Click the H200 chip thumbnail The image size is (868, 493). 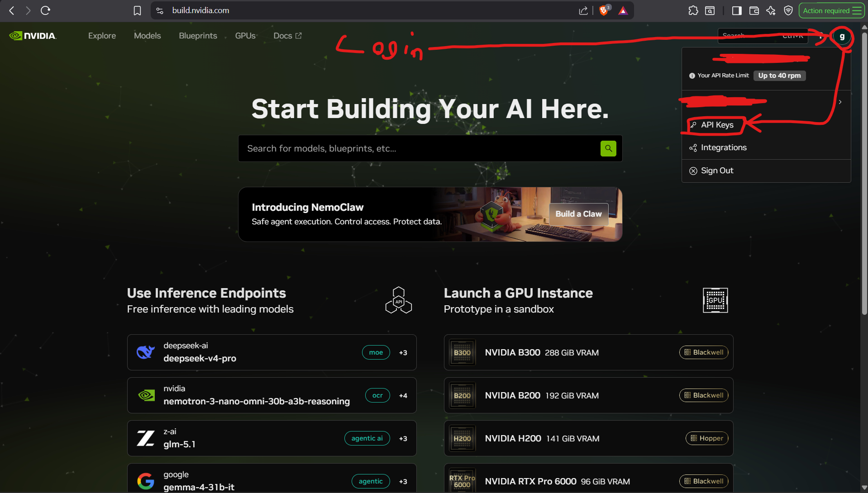(x=462, y=438)
